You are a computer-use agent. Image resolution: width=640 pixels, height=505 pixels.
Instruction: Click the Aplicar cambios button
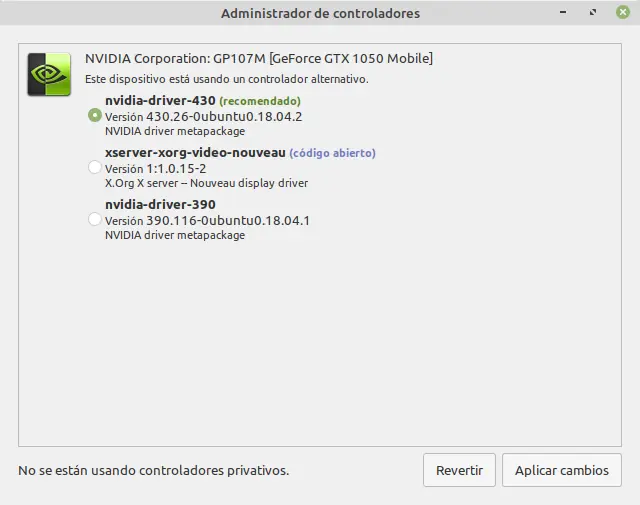(x=561, y=470)
